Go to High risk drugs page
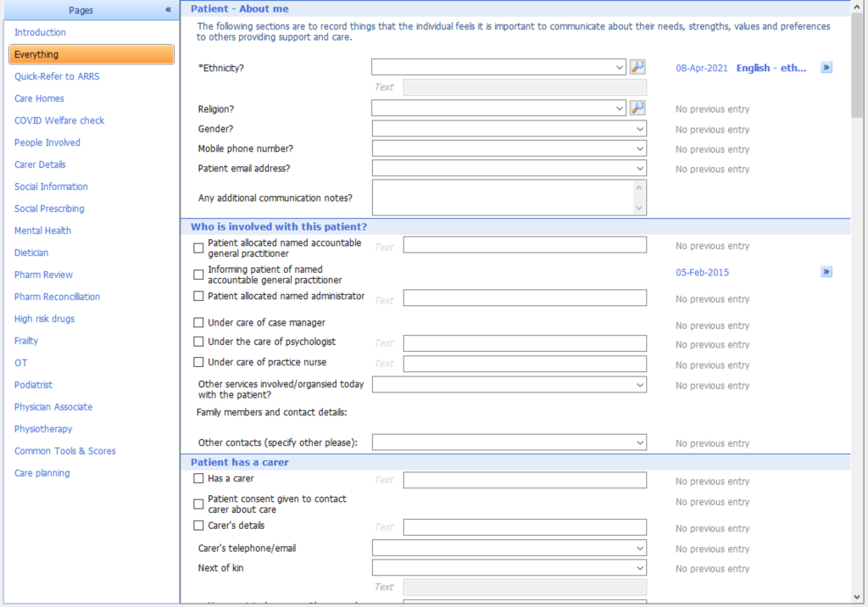This screenshot has width=868, height=607. tap(44, 319)
